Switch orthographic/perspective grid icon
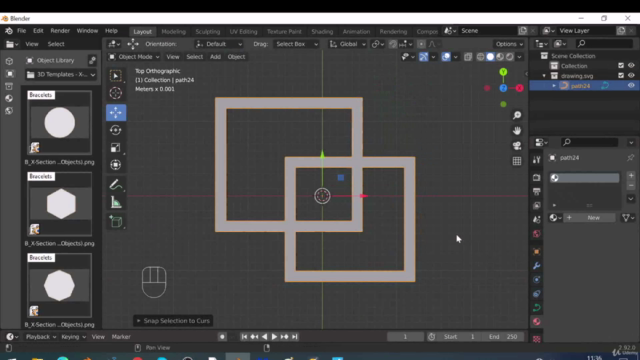Image resolution: width=640 pixels, height=360 pixels. coord(517,161)
